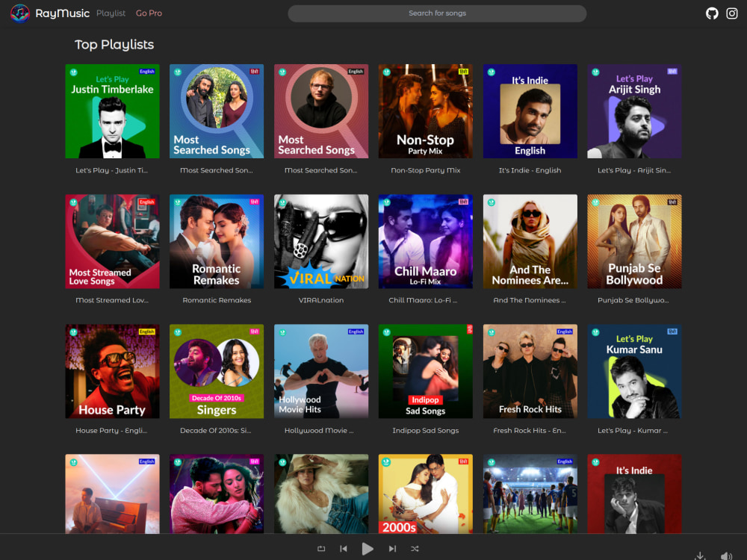Click the 'Let's Play - Arijit Sin...' title
Image resolution: width=747 pixels, height=560 pixels.
tap(634, 170)
